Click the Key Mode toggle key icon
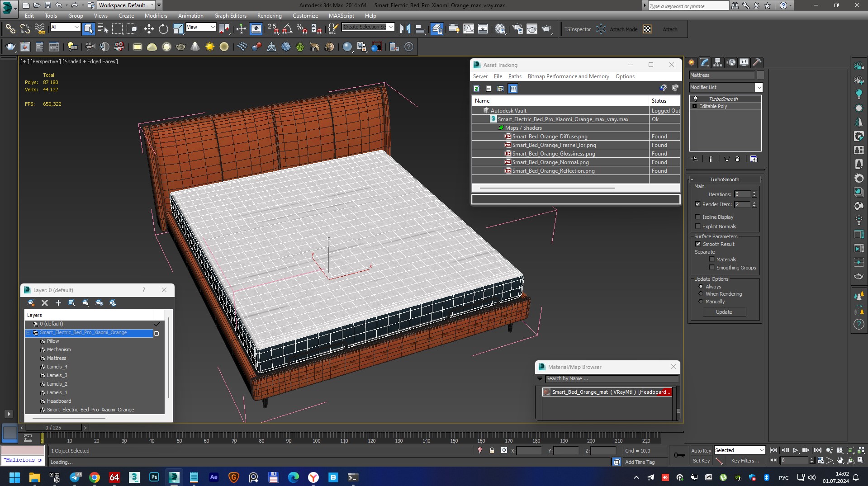 tap(679, 455)
